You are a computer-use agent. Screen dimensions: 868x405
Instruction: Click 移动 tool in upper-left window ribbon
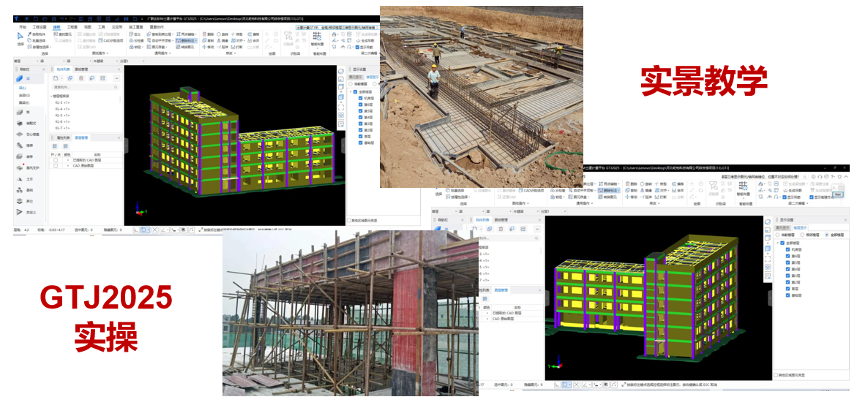click(208, 47)
